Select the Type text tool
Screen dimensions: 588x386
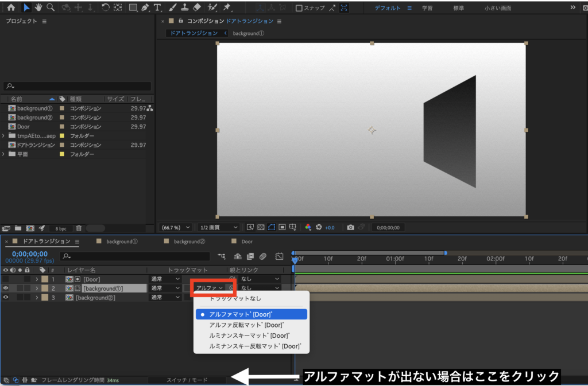tap(157, 8)
